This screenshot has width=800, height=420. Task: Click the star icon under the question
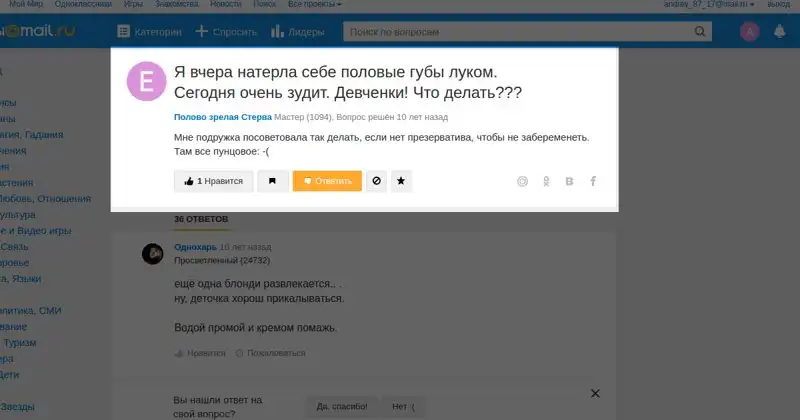(401, 181)
